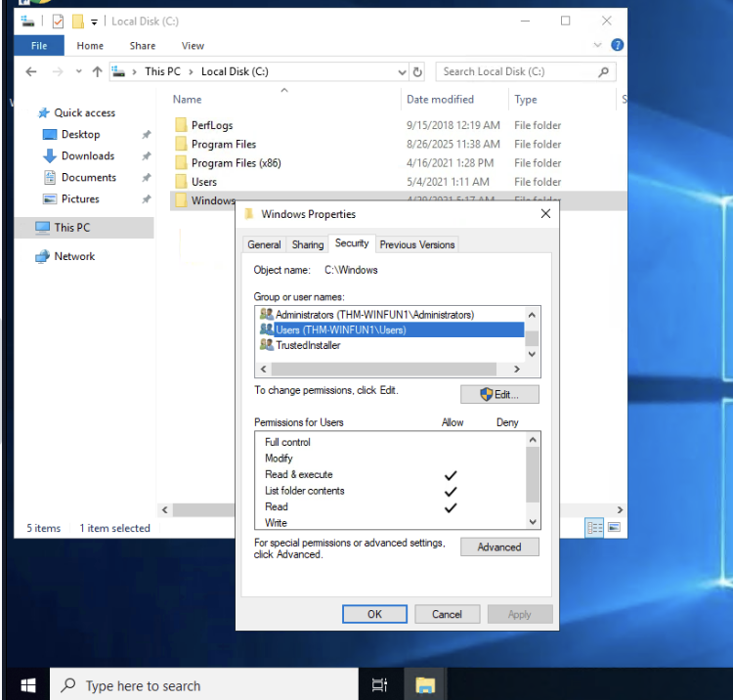Open Desktop in Quick access

click(80, 134)
